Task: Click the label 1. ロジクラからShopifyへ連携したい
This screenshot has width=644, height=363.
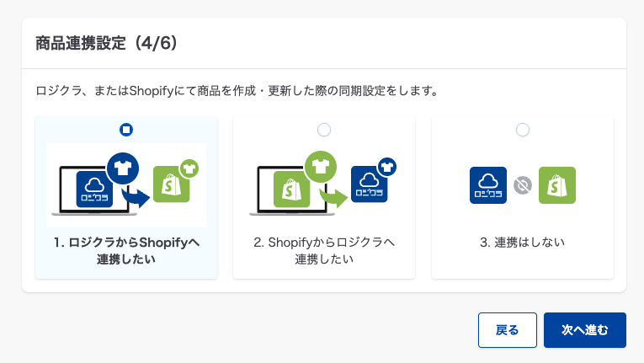Action: point(126,251)
